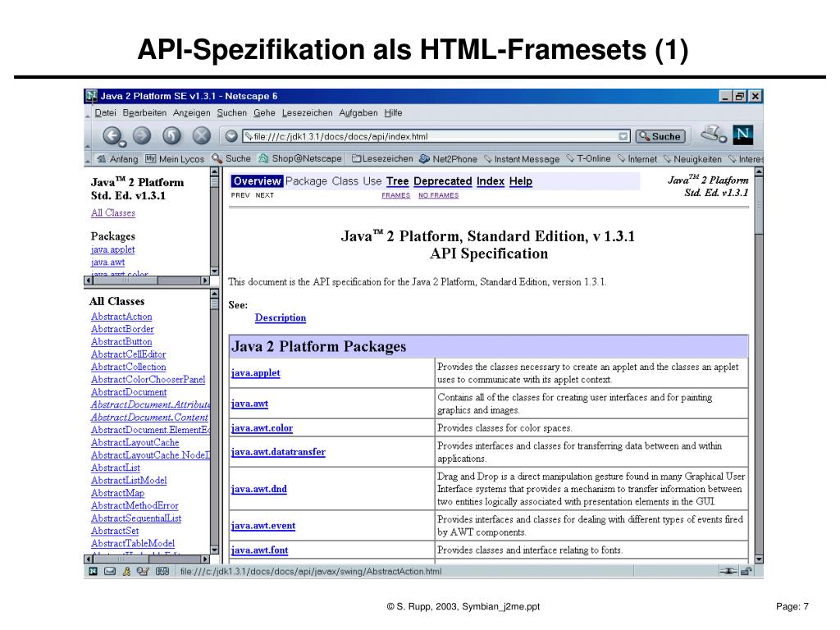This screenshot has height=630, width=840.
Task: Open the Datei menu
Action: pyautogui.click(x=106, y=113)
